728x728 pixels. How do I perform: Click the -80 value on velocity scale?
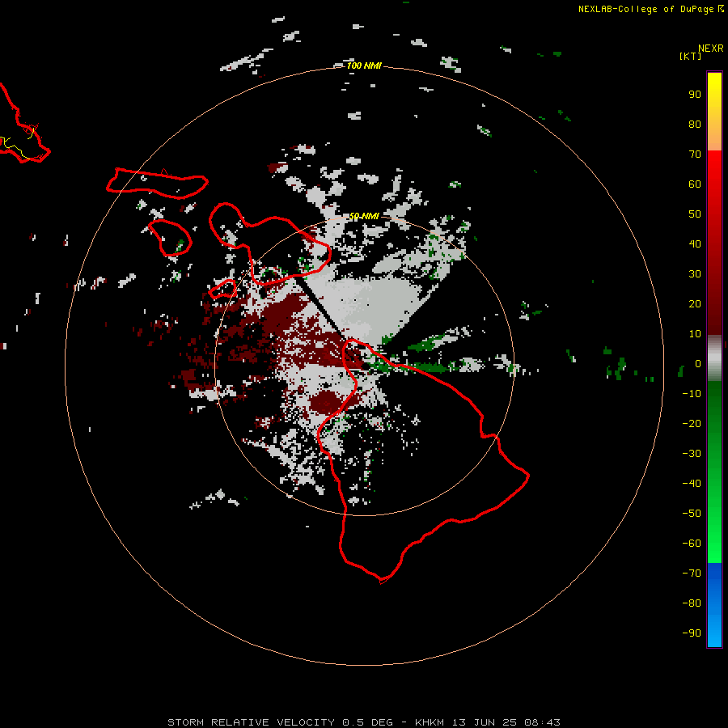pos(692,603)
